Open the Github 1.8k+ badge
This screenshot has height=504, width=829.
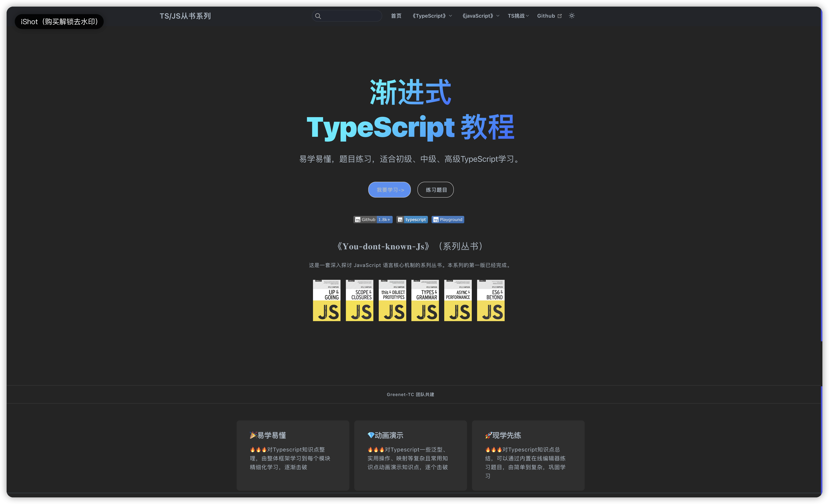[x=373, y=220]
